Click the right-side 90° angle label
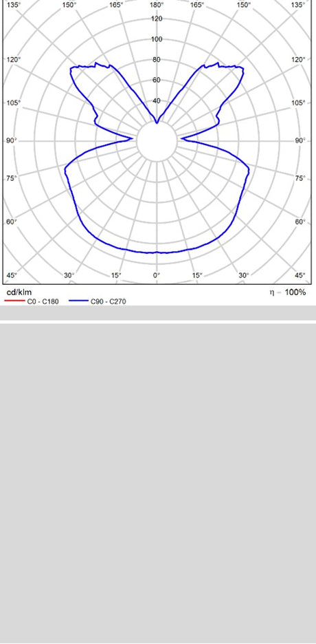 pos(300,141)
